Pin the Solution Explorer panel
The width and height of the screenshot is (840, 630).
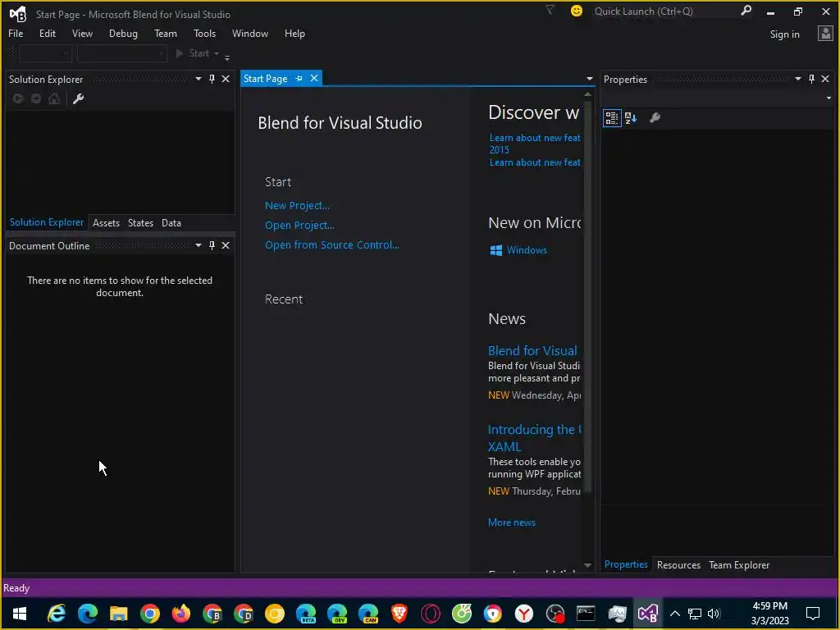click(x=212, y=80)
